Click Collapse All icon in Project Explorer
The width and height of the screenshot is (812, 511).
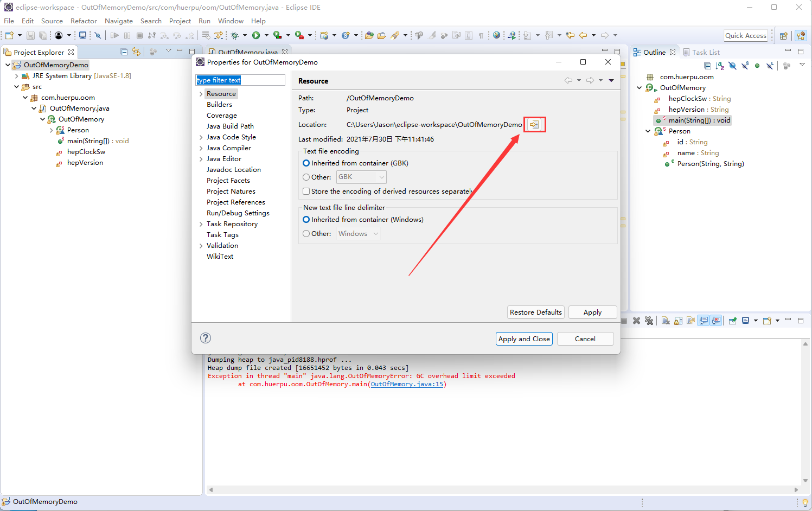click(124, 52)
